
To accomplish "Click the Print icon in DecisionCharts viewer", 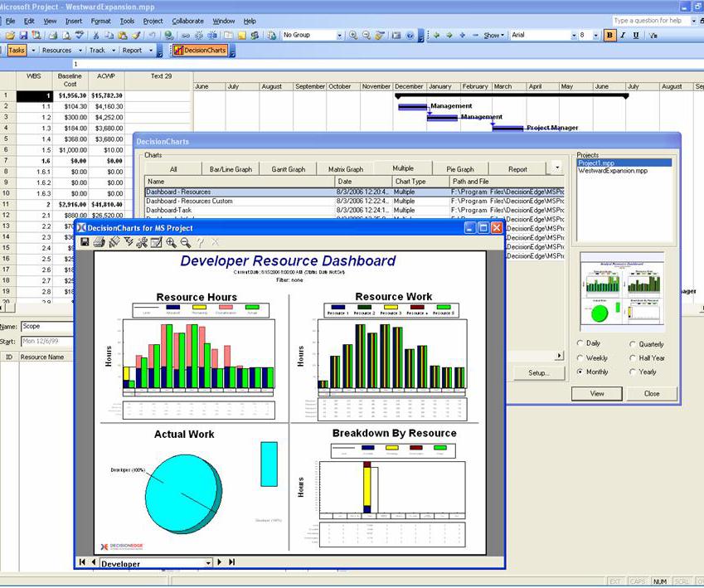I will pyautogui.click(x=99, y=242).
